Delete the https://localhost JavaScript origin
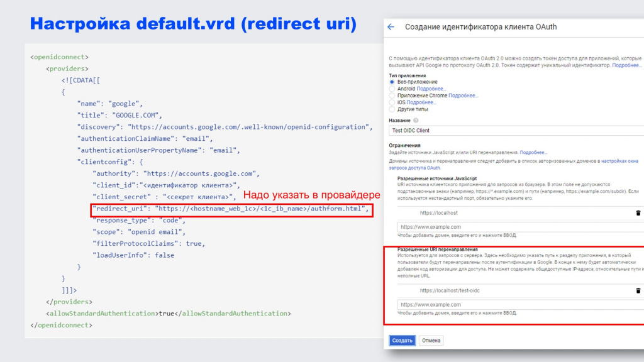The image size is (644, 362). 638,213
